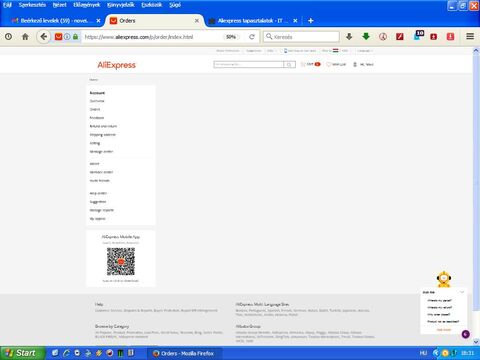Click the light red square extension icon
Viewport: 480px width, 360px height.
pos(451,37)
